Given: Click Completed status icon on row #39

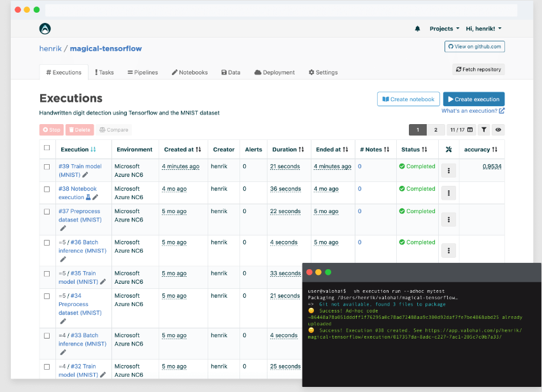Looking at the screenshot, I should point(402,166).
